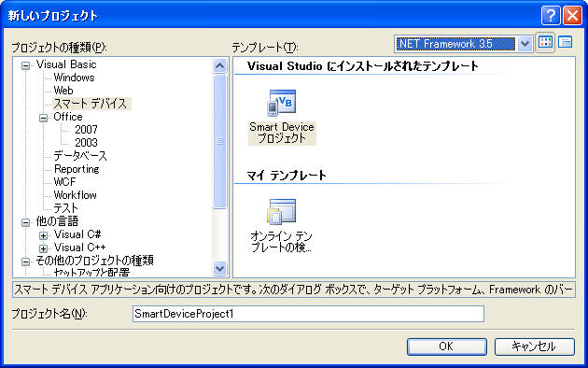The image size is (588, 368).
Task: Expand the Visual C++ tree node
Action: (x=44, y=248)
